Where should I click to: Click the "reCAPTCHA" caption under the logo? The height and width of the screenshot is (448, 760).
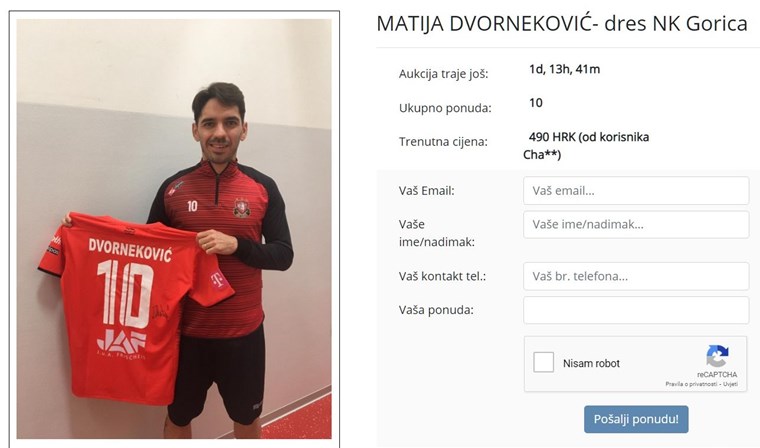click(x=717, y=374)
